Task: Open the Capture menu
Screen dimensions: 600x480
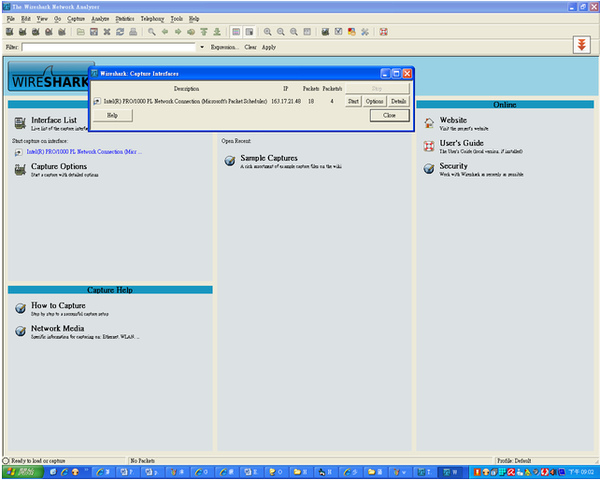Action: 76,19
